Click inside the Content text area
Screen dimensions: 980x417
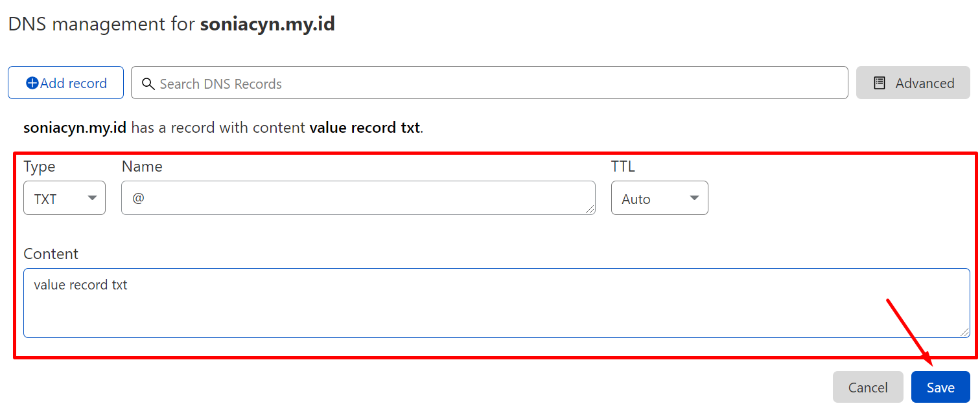coord(496,303)
